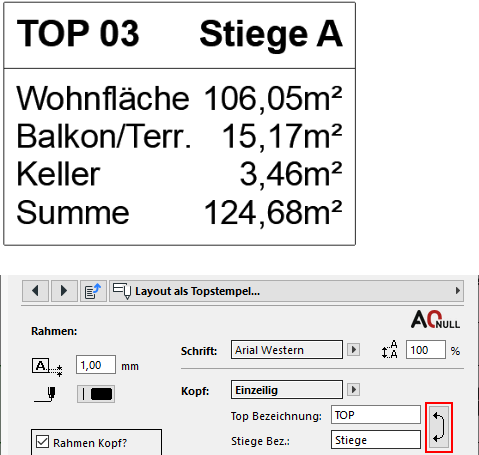This screenshot has height=455, width=479.
Task: Swap Top and Stiege labels with arrows button
Action: (x=439, y=427)
